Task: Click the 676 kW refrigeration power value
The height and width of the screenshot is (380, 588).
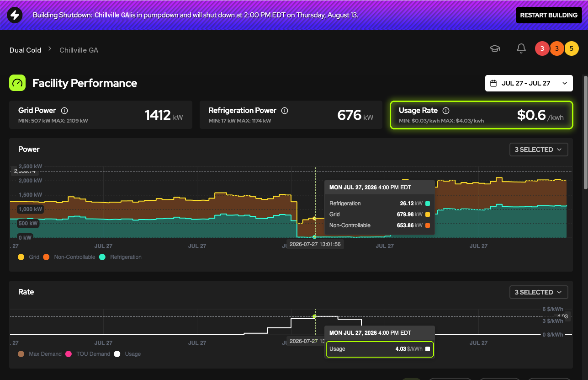Action: 355,115
